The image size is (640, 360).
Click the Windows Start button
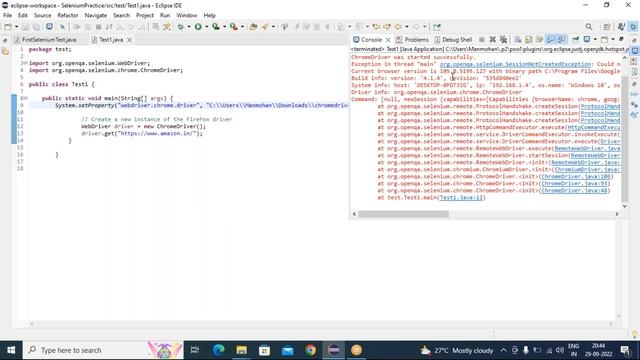point(11,350)
